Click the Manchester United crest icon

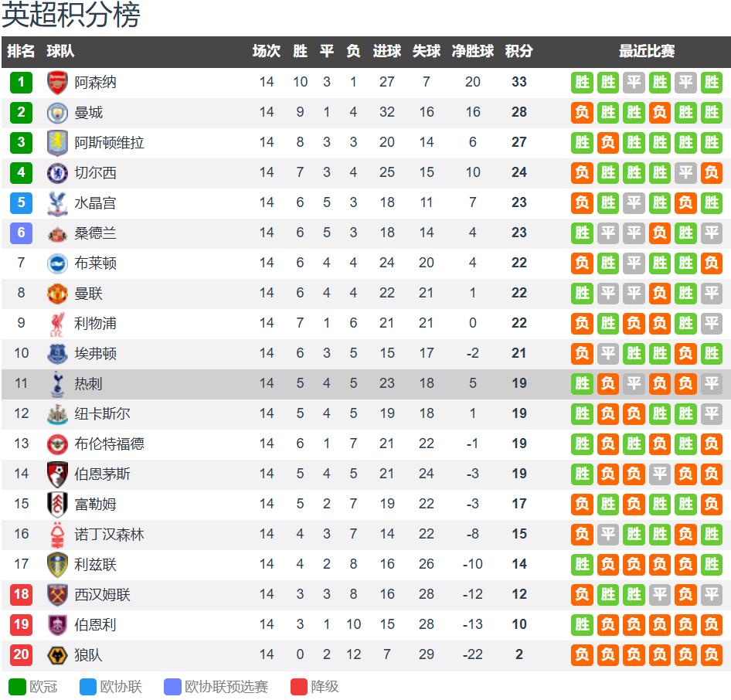[58, 293]
